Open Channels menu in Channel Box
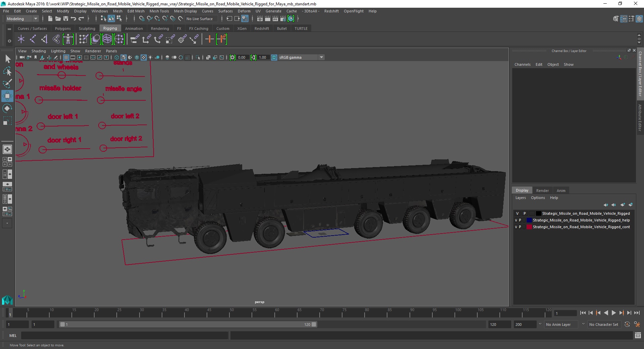Image resolution: width=644 pixels, height=349 pixels. pyautogui.click(x=522, y=64)
